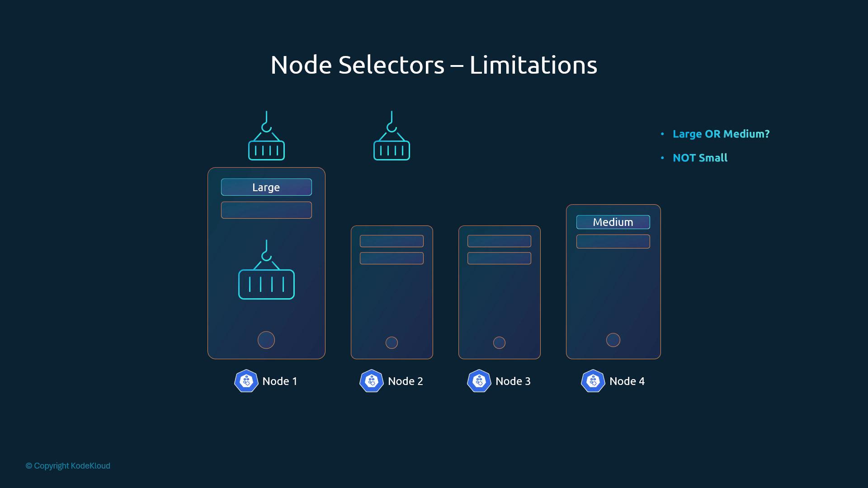This screenshot has height=488, width=868.
Task: Click the round power button on Node 2 server
Action: pos(392,343)
